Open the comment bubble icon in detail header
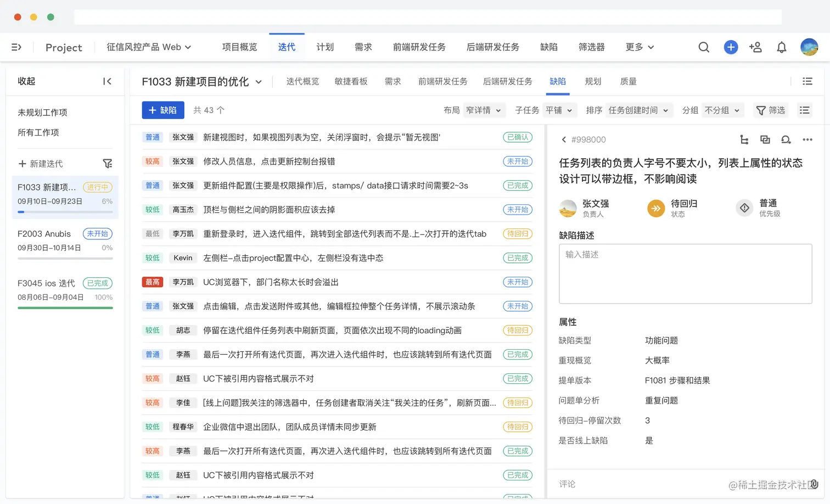The width and height of the screenshot is (830, 504). [x=786, y=139]
